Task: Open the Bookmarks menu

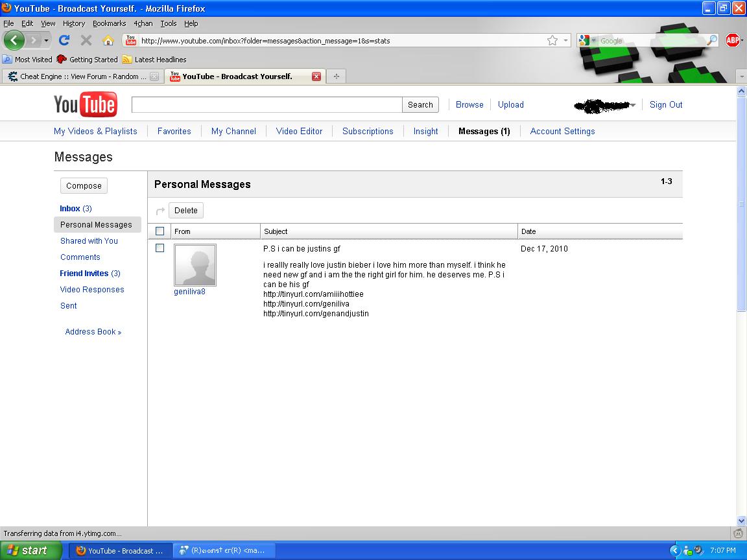Action: (x=109, y=23)
